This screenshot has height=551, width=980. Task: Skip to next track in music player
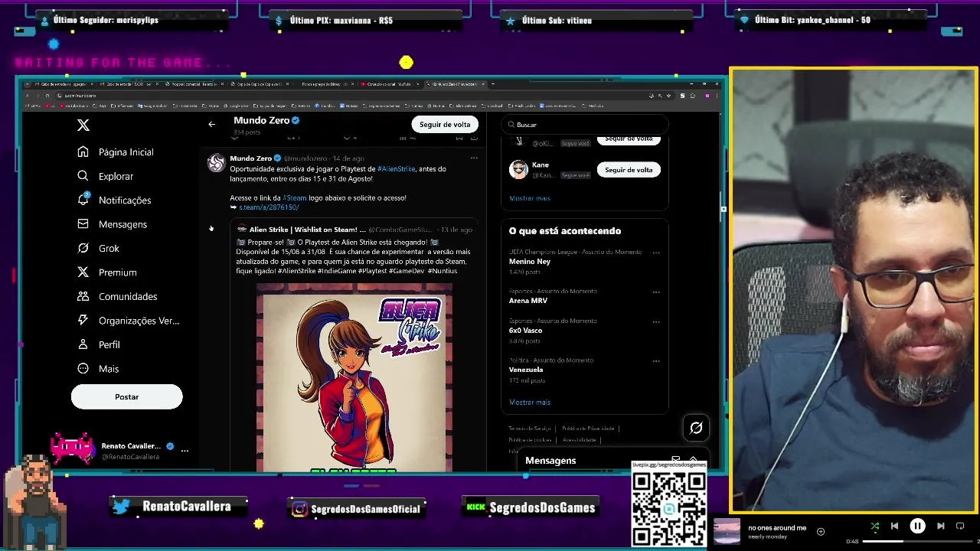(x=941, y=526)
